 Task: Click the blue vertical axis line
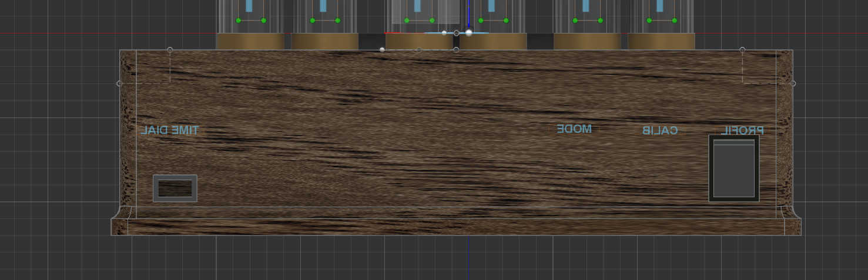(x=469, y=12)
